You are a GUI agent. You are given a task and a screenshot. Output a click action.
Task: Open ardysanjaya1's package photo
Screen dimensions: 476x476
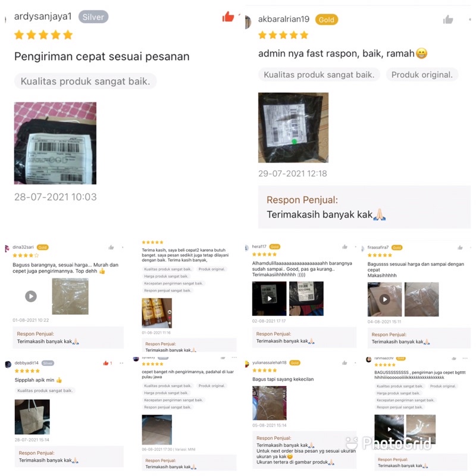tap(55, 143)
